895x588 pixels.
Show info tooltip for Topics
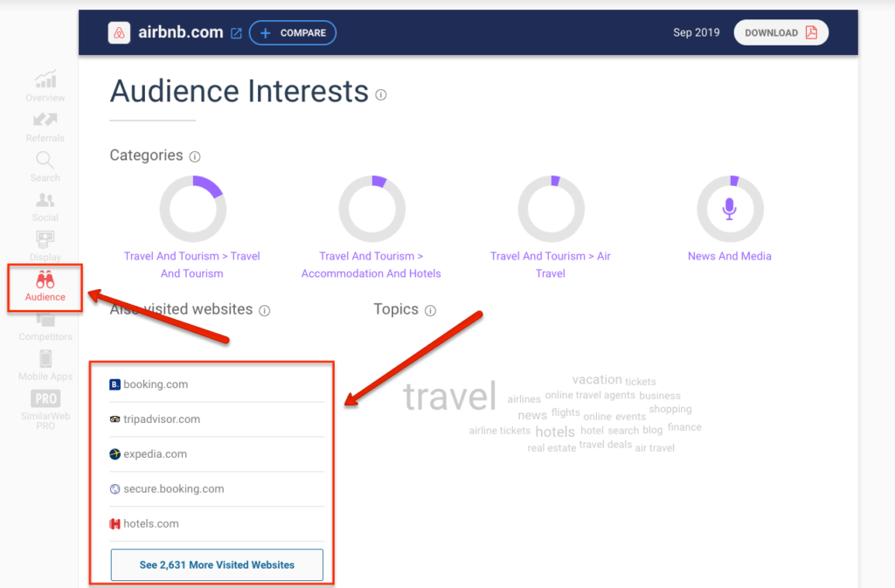pos(430,311)
